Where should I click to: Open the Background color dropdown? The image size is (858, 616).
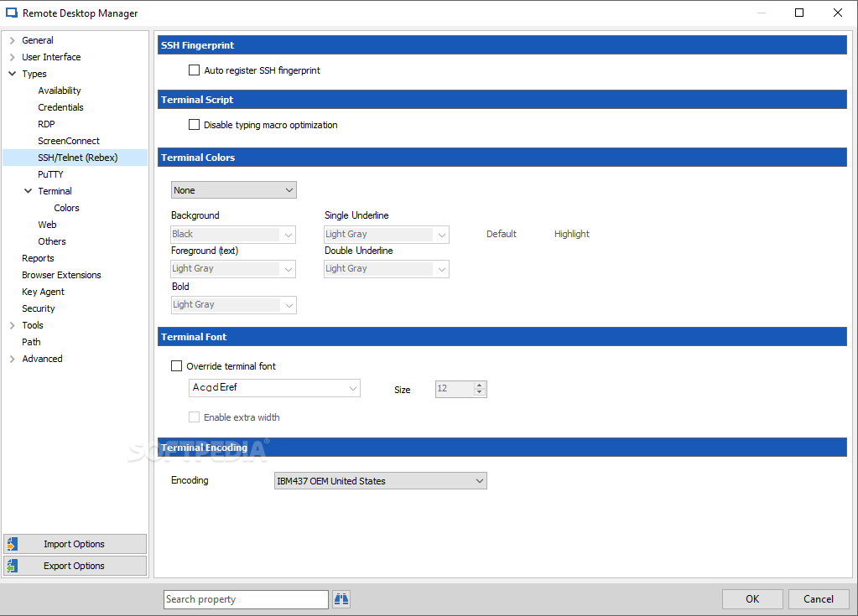pyautogui.click(x=234, y=234)
